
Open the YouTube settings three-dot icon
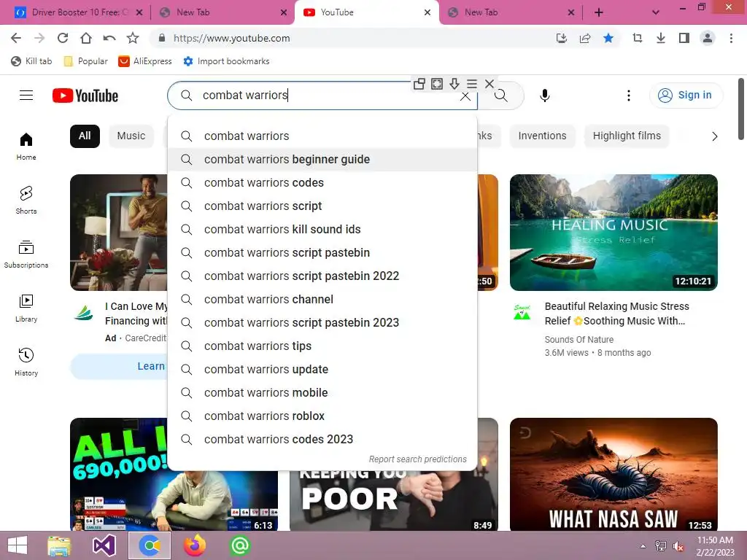pos(629,96)
